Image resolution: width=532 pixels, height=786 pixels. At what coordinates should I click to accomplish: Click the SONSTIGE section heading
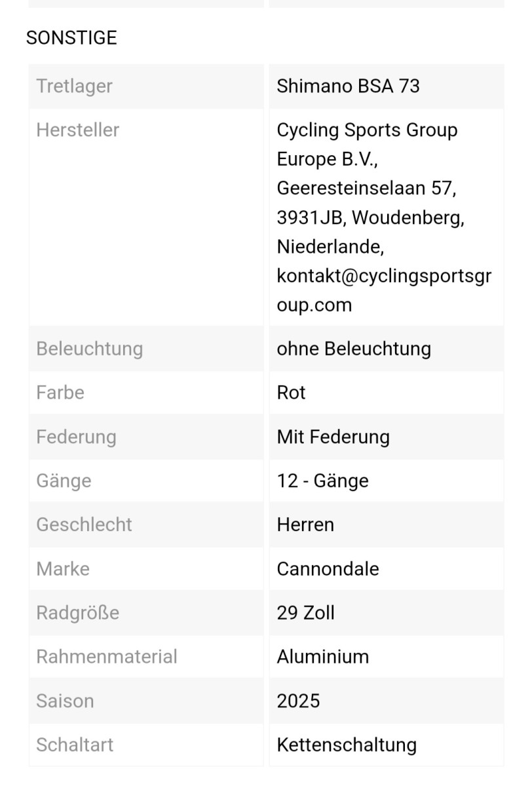click(71, 38)
